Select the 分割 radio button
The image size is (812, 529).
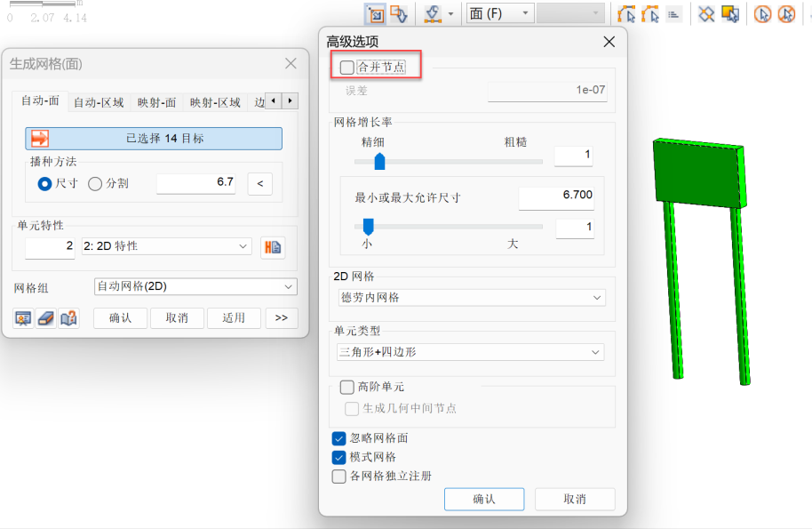point(95,183)
